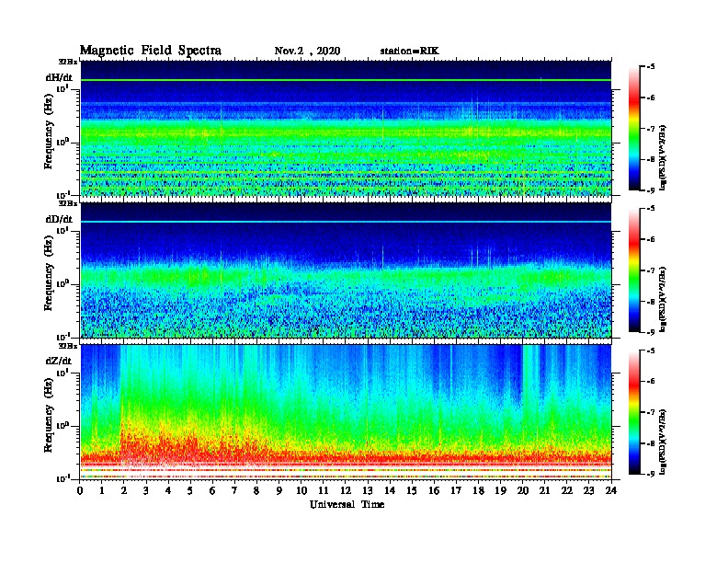Click the "station=RIK" label
The image size is (728, 563).
[408, 52]
